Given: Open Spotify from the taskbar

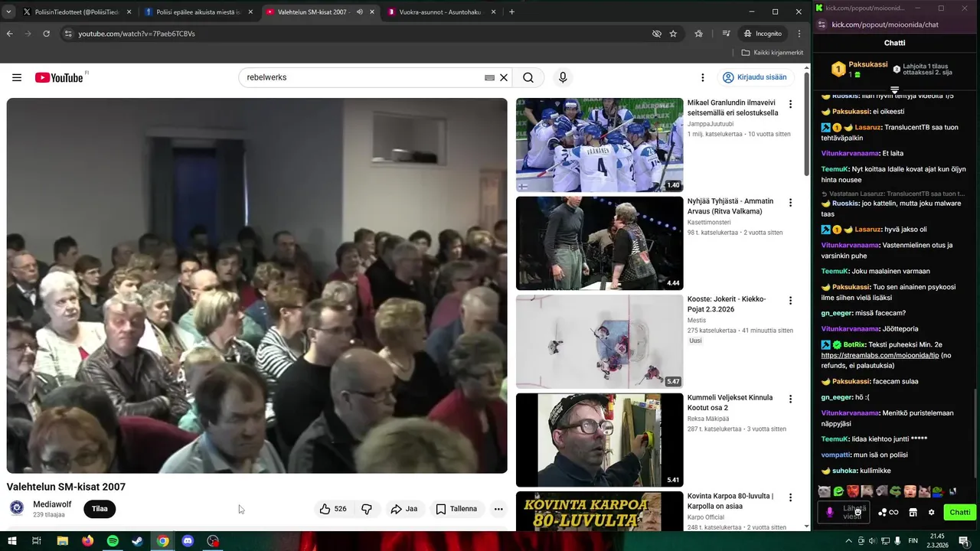Looking at the screenshot, I should click(113, 541).
